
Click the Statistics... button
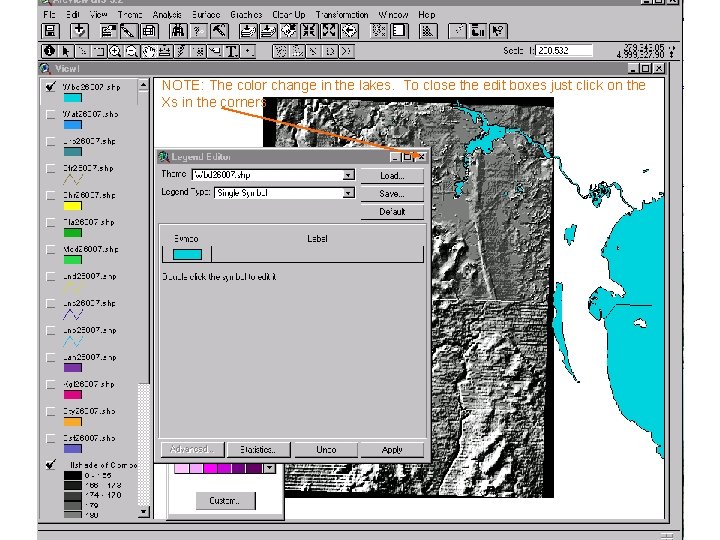coord(259,450)
